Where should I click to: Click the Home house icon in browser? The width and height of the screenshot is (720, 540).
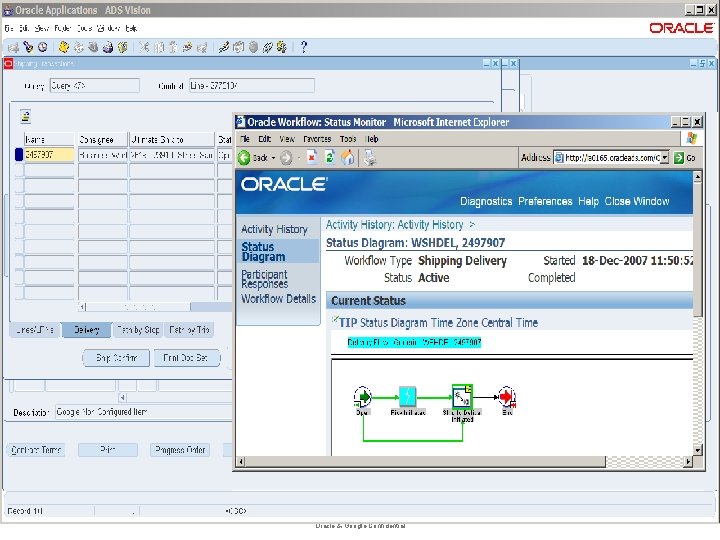348,158
